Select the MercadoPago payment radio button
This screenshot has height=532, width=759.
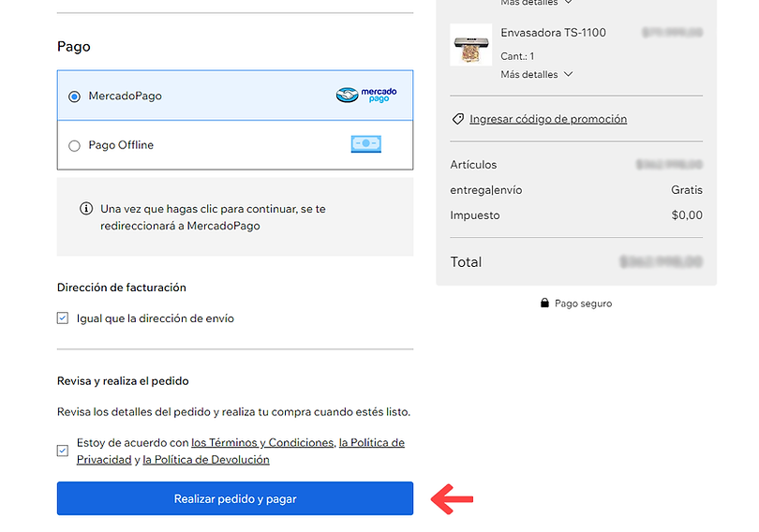(74, 96)
